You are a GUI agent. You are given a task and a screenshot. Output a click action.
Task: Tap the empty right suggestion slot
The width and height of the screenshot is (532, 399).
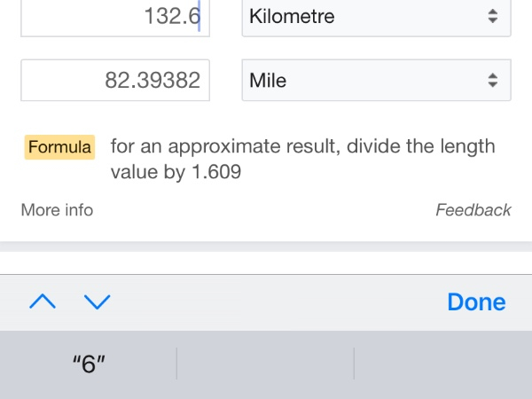pyautogui.click(x=442, y=364)
